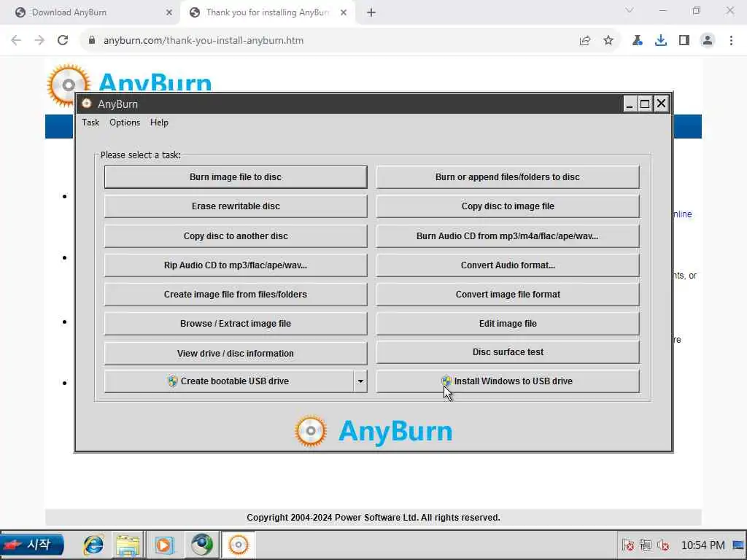Switch to the Chrome browser taskbar icon
This screenshot has height=560, width=747.
(x=201, y=545)
